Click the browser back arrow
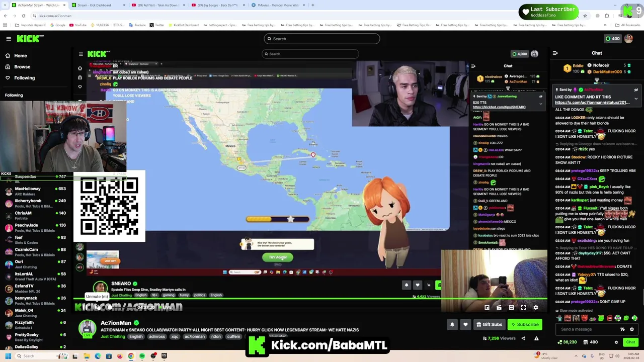 [x=6, y=16]
